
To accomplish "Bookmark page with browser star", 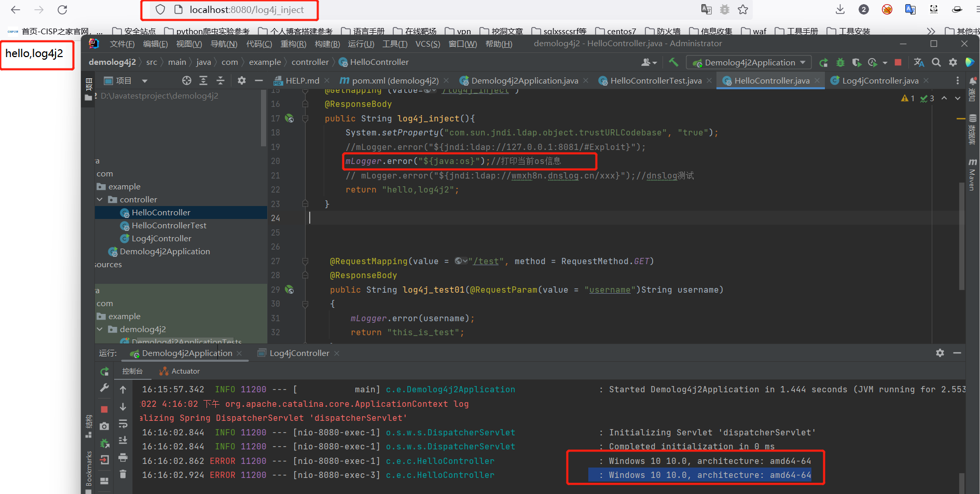I will (743, 9).
